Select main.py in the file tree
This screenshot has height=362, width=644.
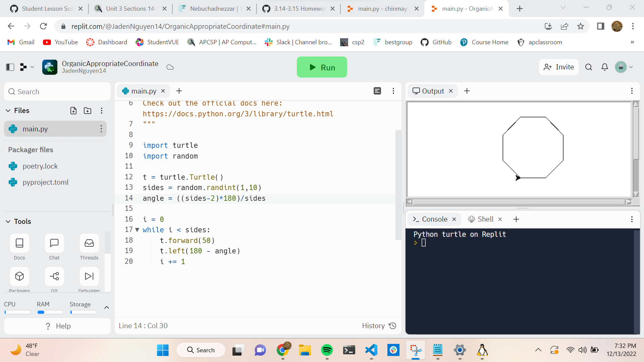pos(55,129)
